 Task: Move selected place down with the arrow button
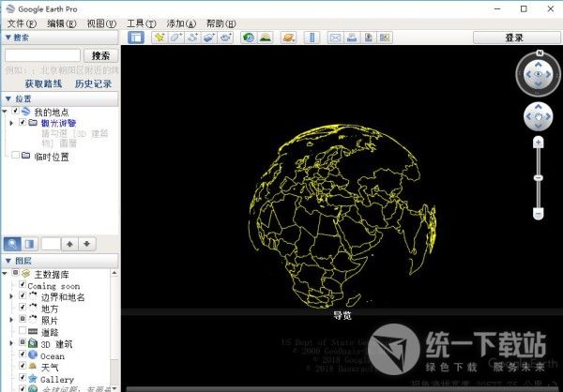click(86, 244)
